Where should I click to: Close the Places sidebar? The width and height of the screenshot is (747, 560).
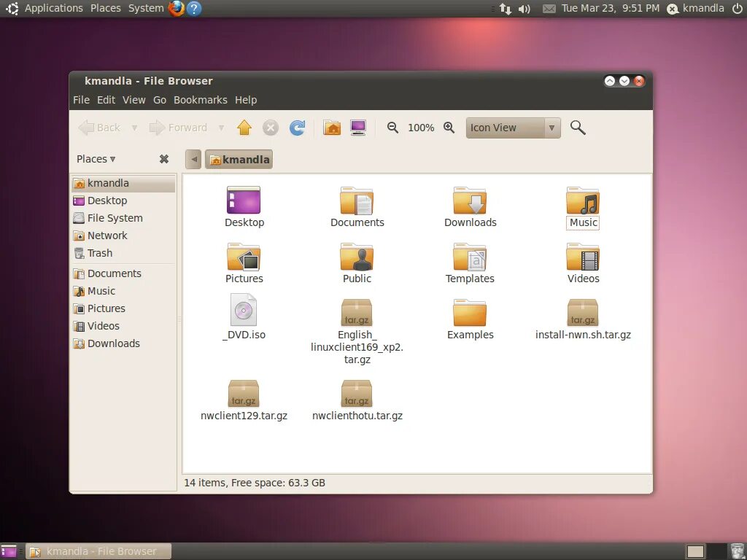click(x=164, y=159)
